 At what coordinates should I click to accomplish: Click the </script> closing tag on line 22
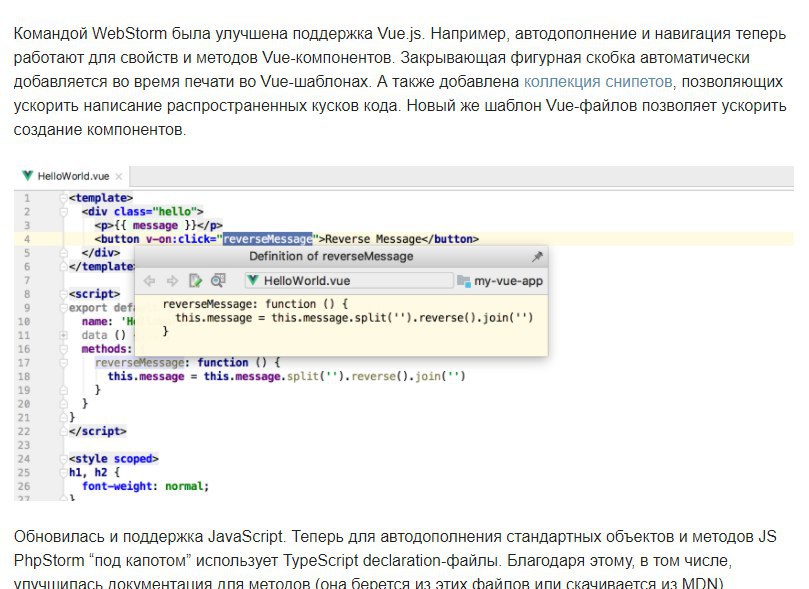[x=98, y=431]
